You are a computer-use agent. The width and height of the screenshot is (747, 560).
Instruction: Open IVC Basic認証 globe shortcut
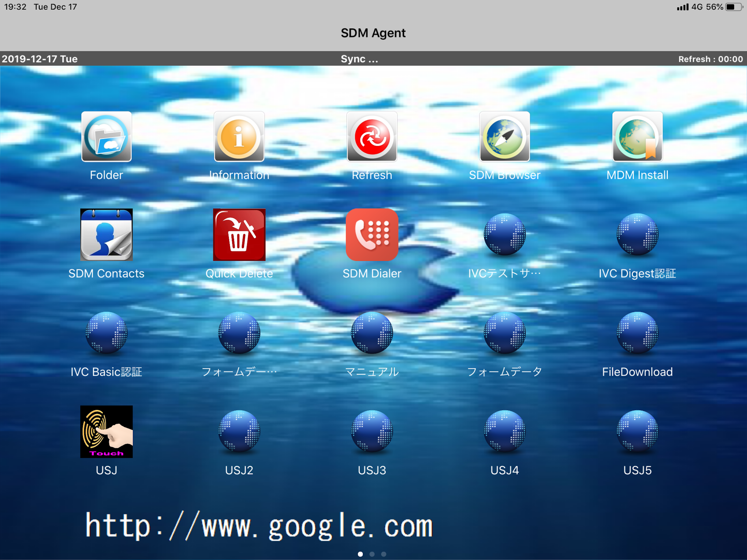coord(106,333)
